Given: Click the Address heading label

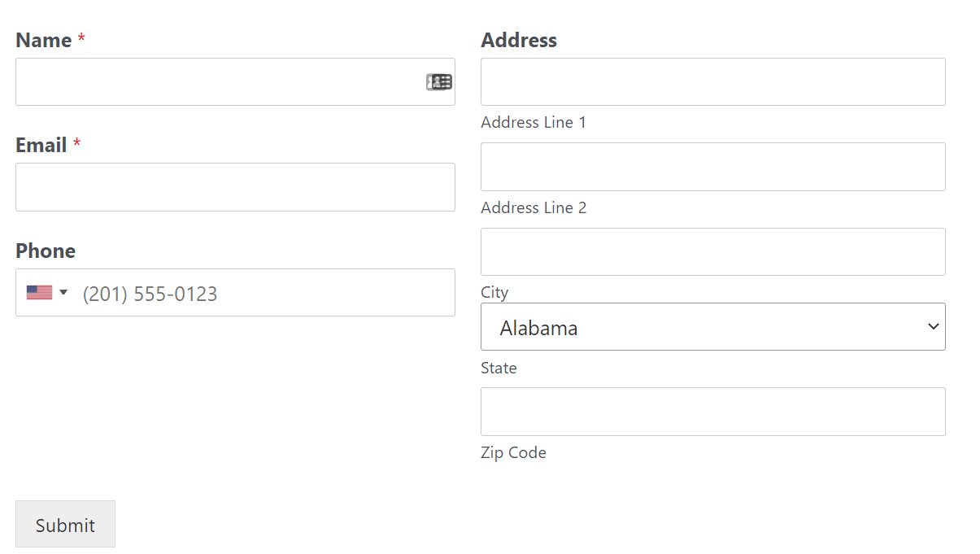Looking at the screenshot, I should tap(519, 40).
